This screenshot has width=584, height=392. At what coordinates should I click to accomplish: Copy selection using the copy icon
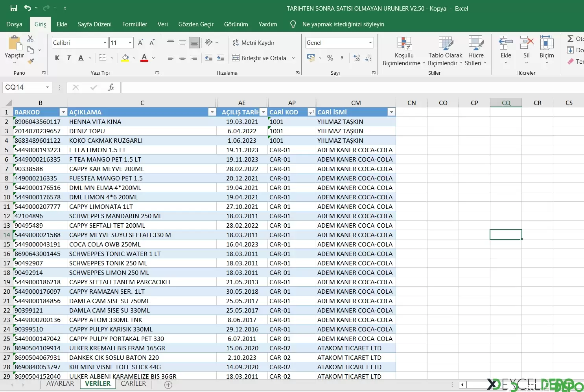(30, 50)
